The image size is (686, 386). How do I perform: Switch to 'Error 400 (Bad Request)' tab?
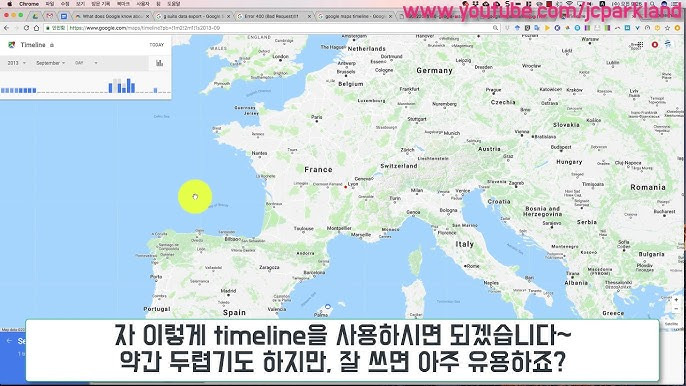(x=272, y=16)
